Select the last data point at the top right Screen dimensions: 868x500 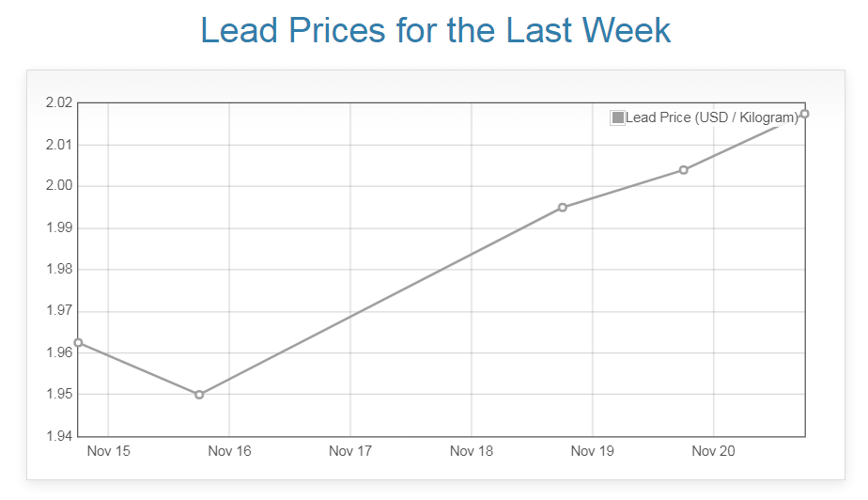804,114
